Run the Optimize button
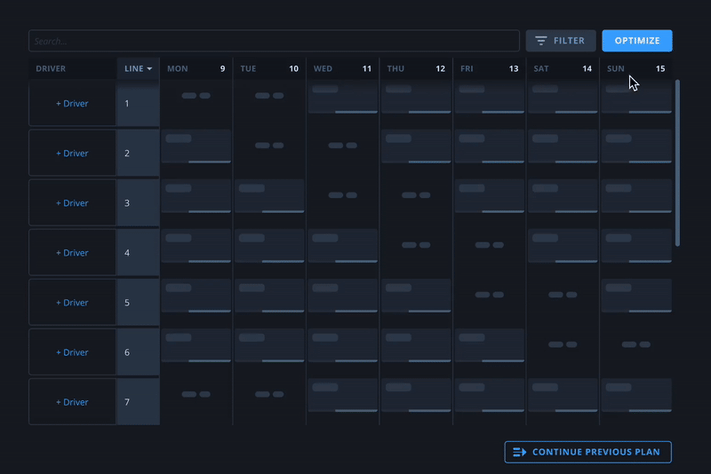This screenshot has height=474, width=711. pos(637,41)
